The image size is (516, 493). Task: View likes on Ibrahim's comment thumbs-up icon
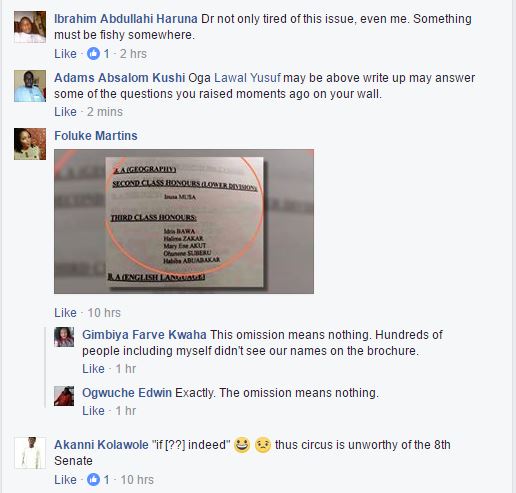(x=93, y=54)
